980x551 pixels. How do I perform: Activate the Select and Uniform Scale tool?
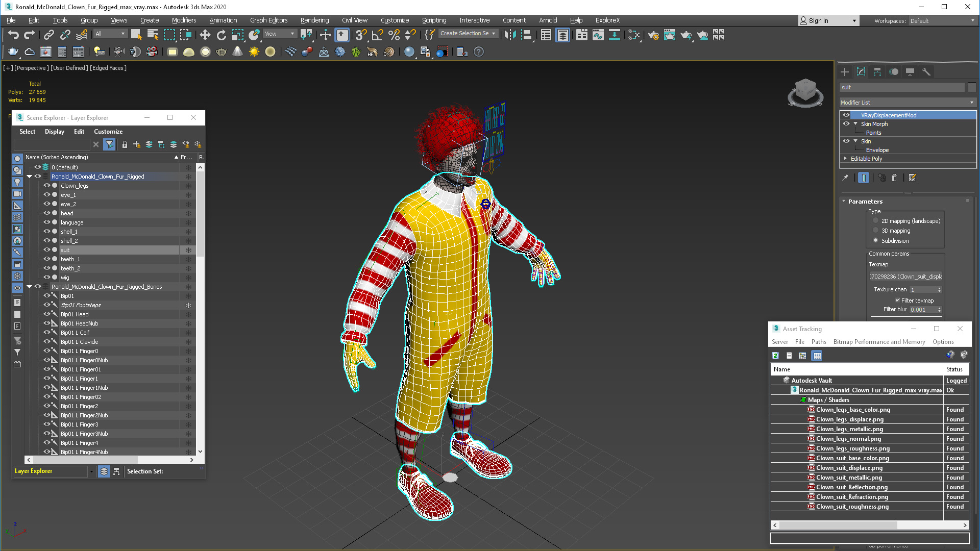(x=238, y=35)
